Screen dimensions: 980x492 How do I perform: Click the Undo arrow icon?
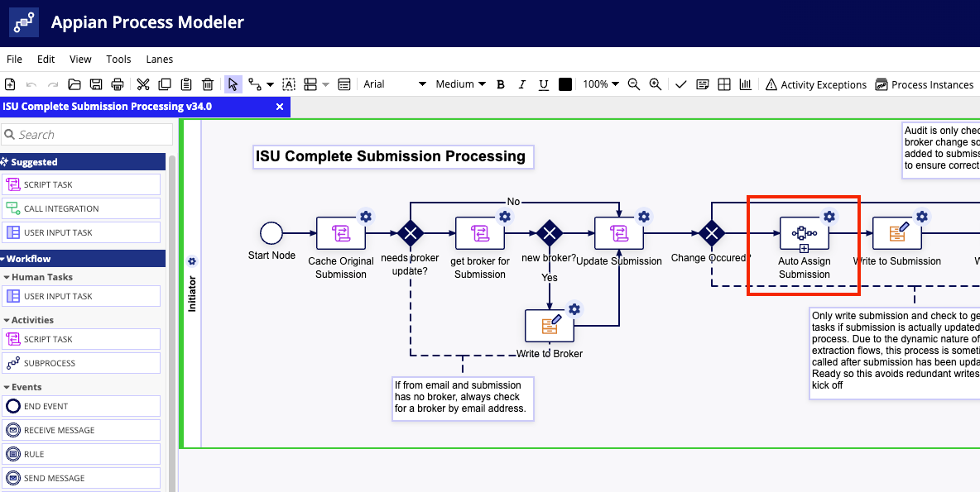click(31, 84)
